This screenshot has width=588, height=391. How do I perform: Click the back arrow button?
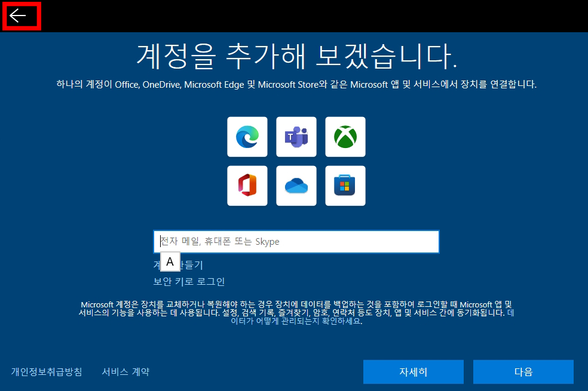coord(17,16)
